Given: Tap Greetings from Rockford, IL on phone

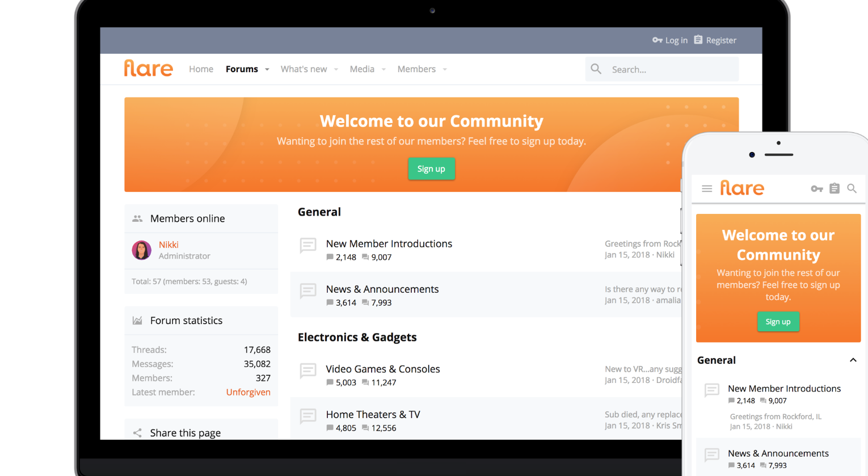Looking at the screenshot, I should [x=776, y=416].
